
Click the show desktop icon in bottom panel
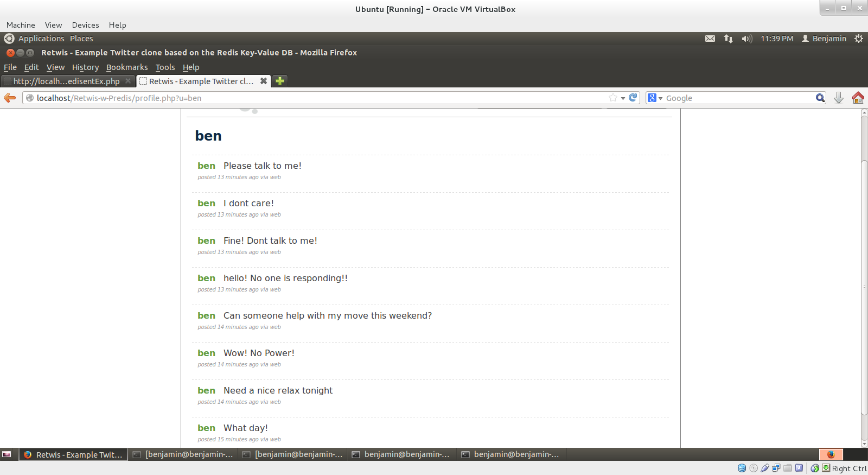(7, 454)
